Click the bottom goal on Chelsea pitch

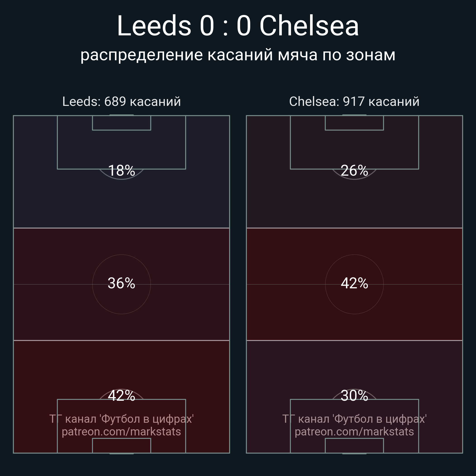click(354, 454)
